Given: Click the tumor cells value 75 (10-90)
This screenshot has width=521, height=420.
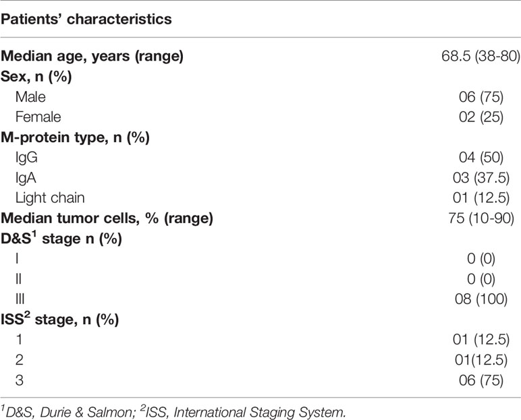Looking at the screenshot, I should tap(481, 218).
